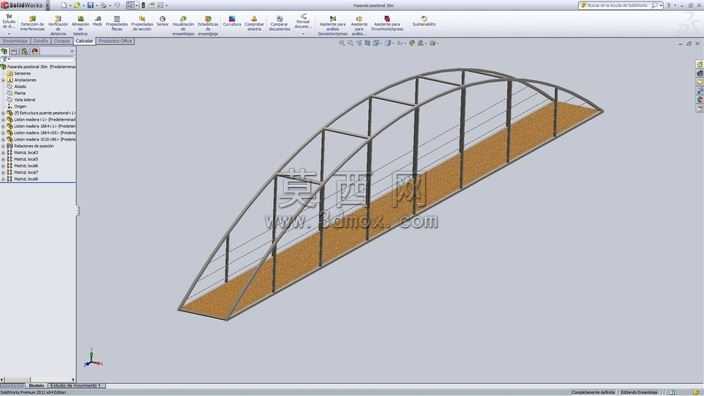Expand the Matriz local3 node
The image size is (704, 396).
[x=3, y=153]
